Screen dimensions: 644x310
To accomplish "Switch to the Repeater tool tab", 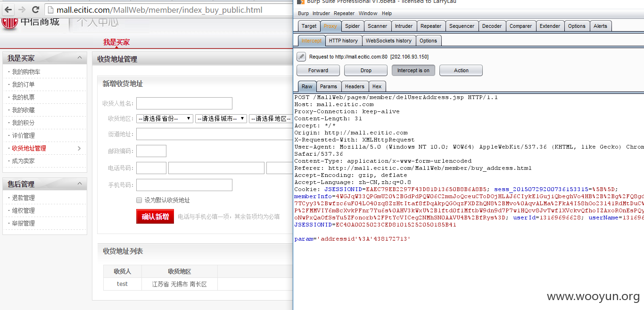I will tap(431, 26).
